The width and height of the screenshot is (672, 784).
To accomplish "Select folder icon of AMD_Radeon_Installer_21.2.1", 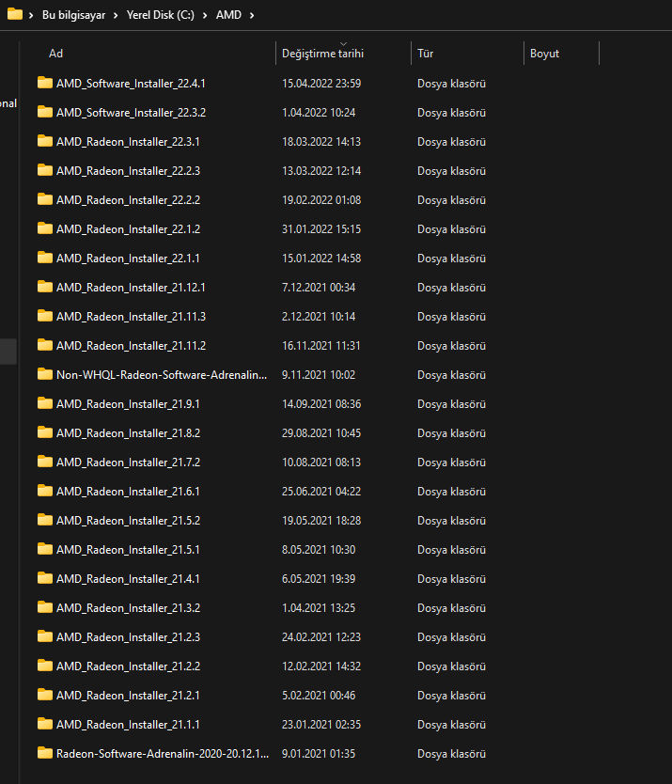I will (45, 695).
